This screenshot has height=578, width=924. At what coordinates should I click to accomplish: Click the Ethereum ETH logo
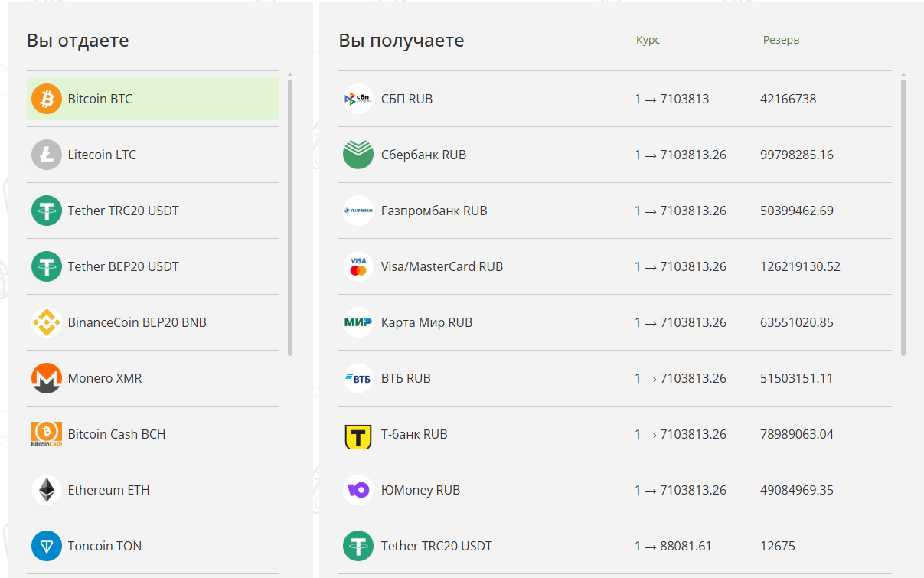[x=46, y=489]
